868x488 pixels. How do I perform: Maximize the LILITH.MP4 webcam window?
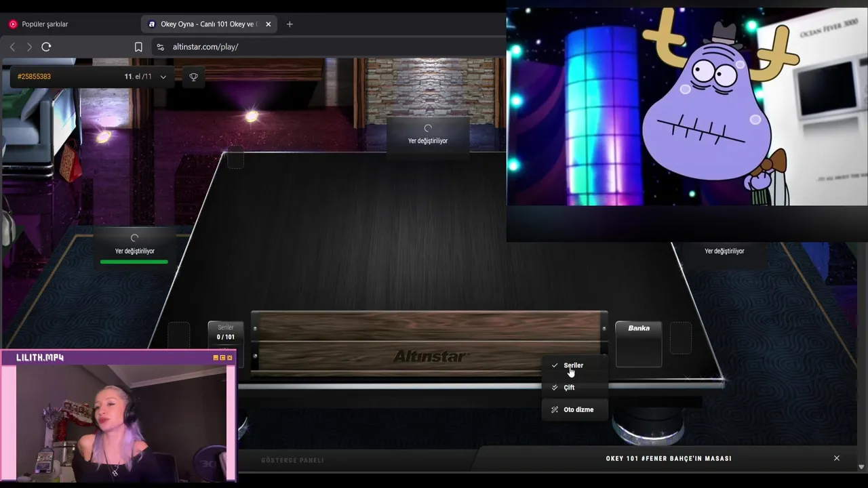click(x=222, y=358)
